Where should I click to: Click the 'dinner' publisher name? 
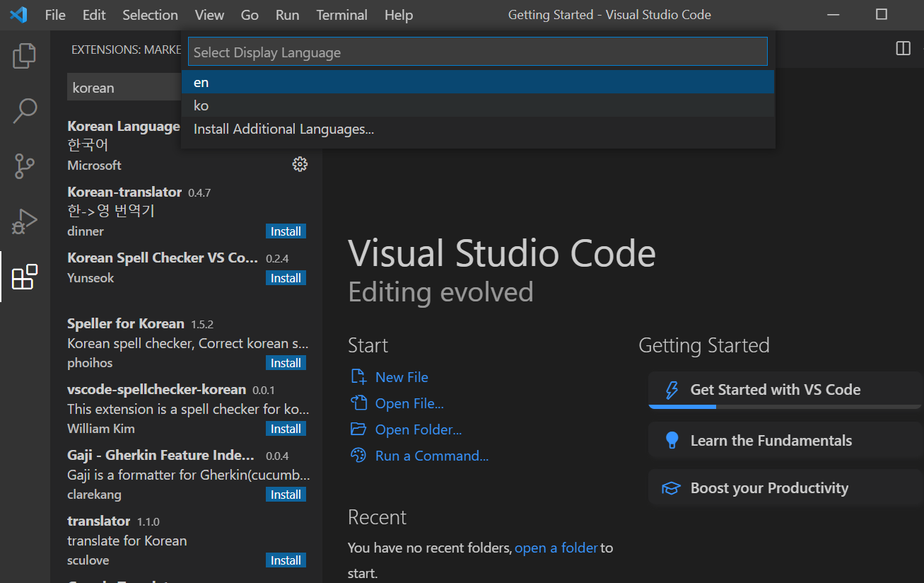coord(86,231)
